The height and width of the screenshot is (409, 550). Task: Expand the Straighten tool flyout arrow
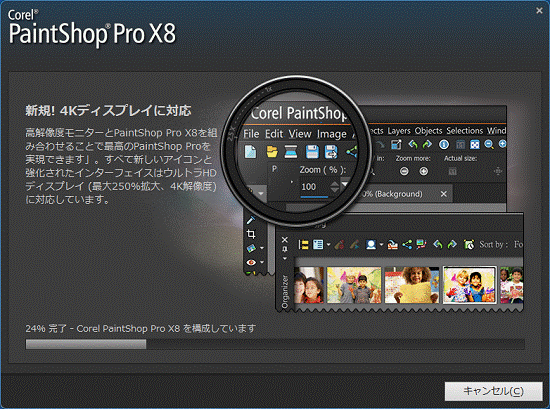(262, 248)
